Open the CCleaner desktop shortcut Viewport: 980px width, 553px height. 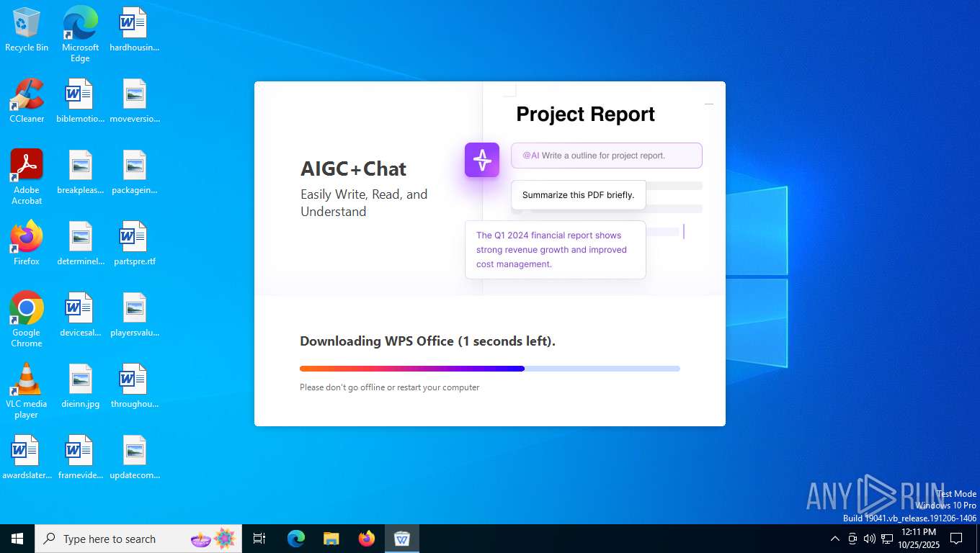click(x=27, y=101)
